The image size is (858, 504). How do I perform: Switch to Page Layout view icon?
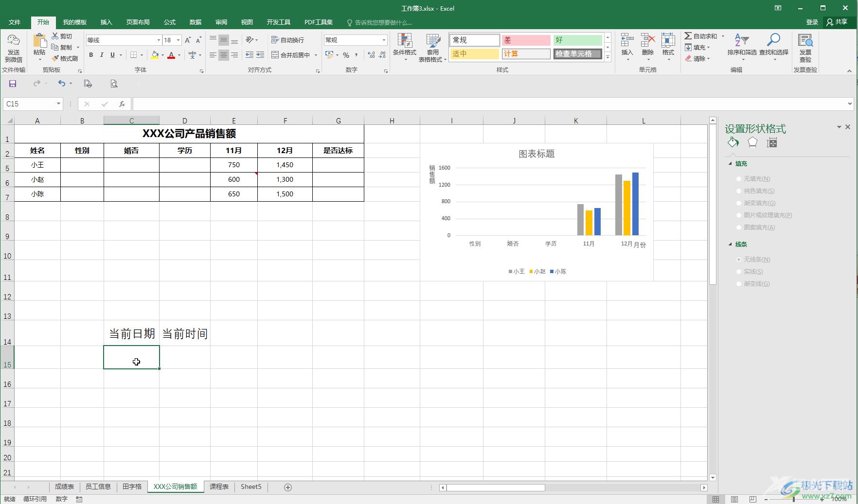734,499
